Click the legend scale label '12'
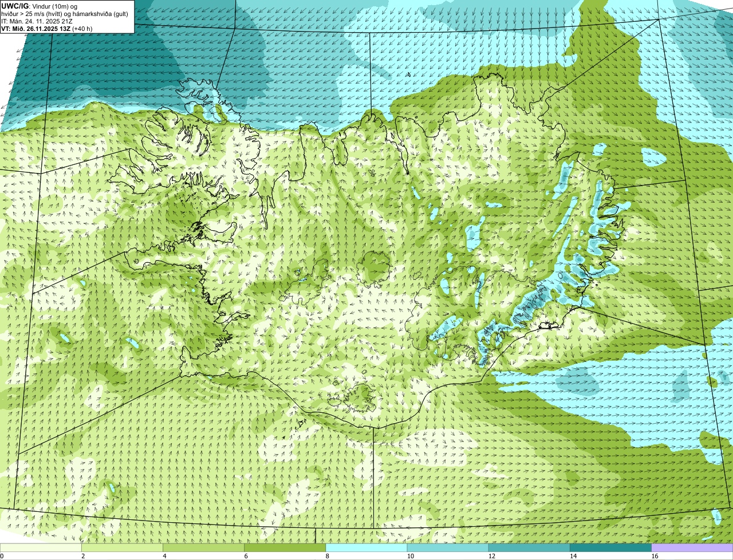This screenshot has height=560, width=733. (492, 556)
